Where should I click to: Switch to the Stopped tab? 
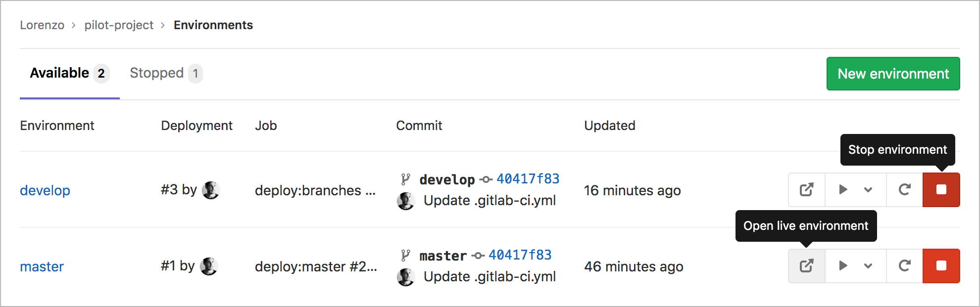click(x=166, y=73)
